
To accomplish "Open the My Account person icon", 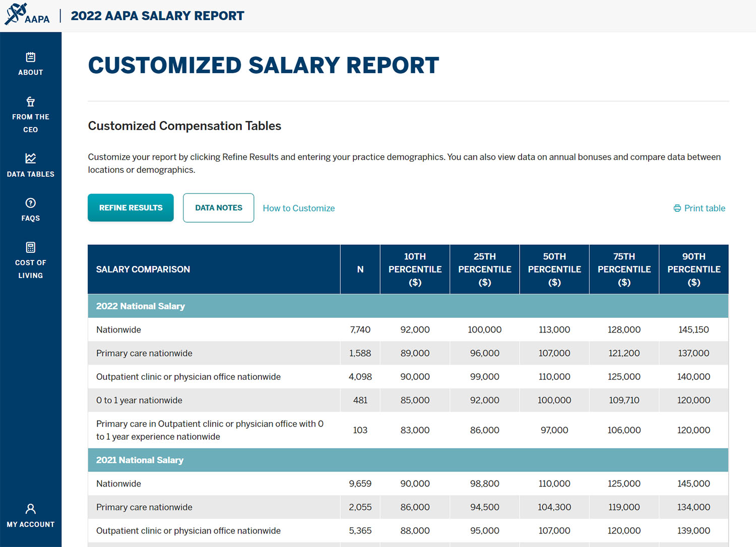I will 31,509.
